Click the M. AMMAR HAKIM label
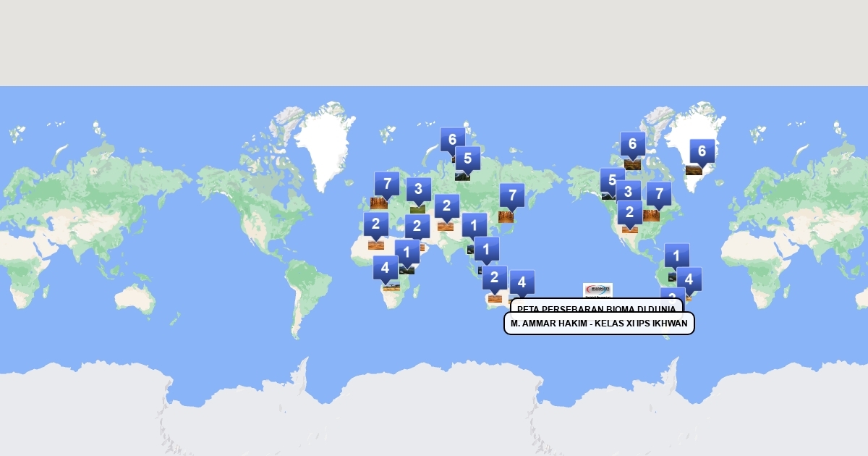 (x=599, y=324)
